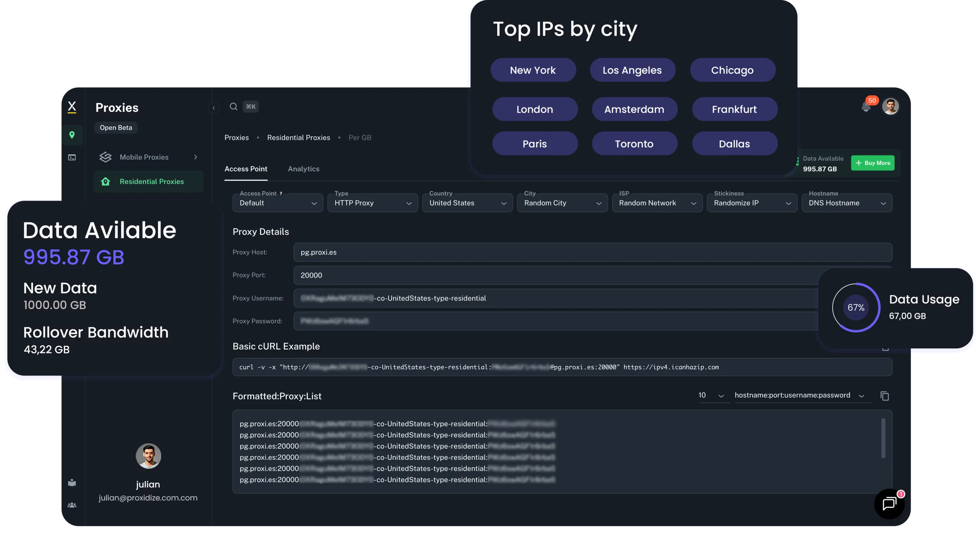Copy the formatted proxy list
This screenshot has height=534, width=980.
[x=884, y=396]
